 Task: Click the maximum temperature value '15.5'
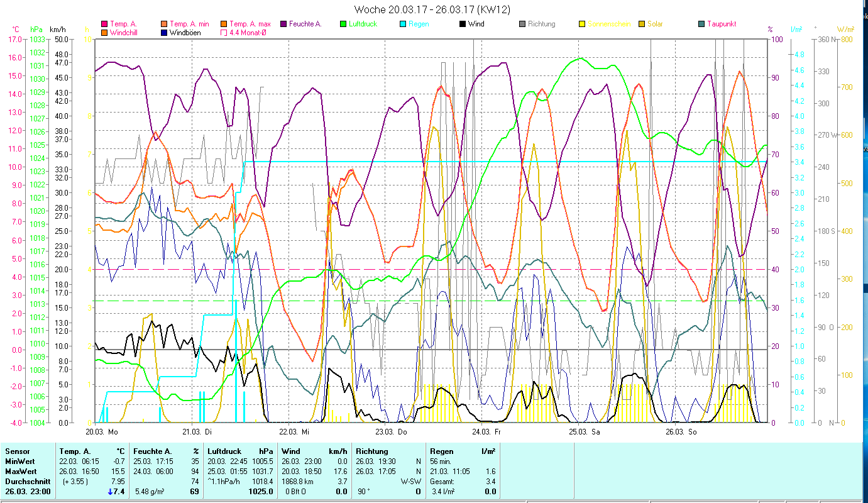click(x=119, y=471)
